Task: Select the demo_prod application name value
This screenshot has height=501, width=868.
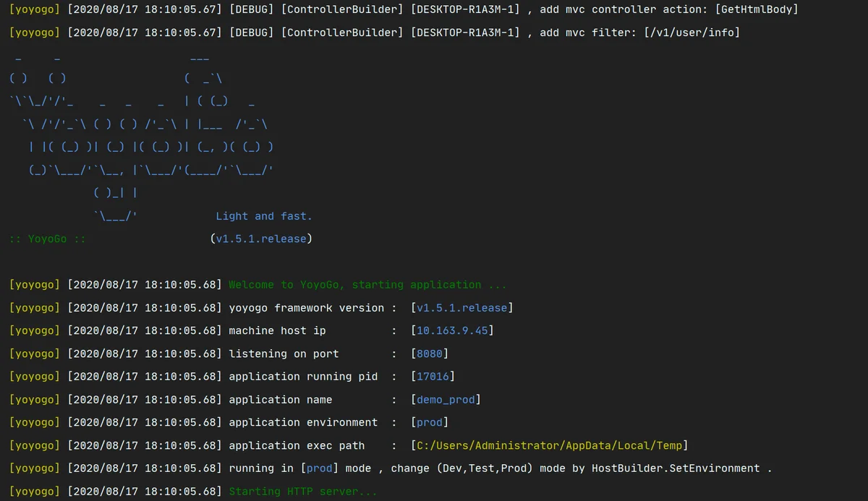Action: (x=446, y=400)
